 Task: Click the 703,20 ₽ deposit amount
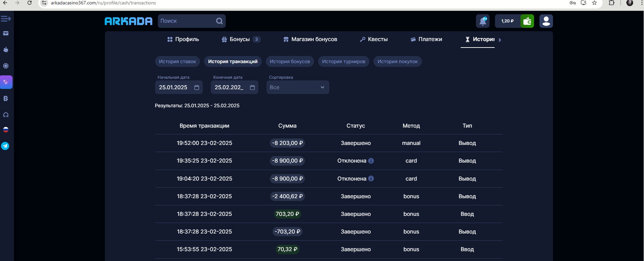(288, 214)
